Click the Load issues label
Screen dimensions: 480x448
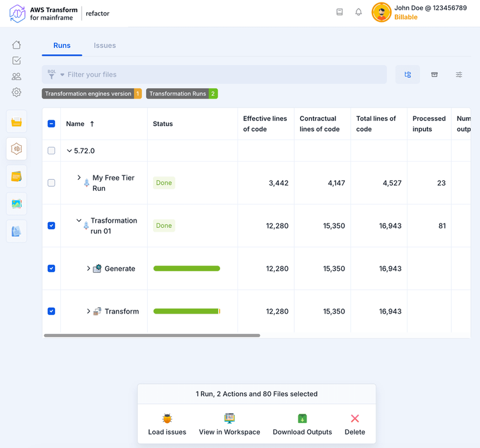tap(167, 432)
